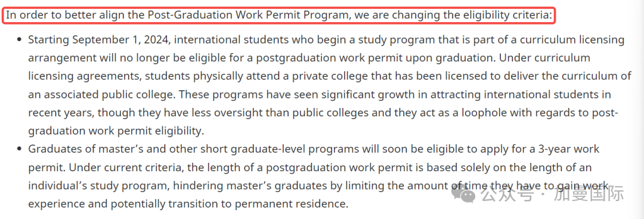The height and width of the screenshot is (219, 644).
Task: Click the first bullet point marker
Action: pyautogui.click(x=19, y=40)
